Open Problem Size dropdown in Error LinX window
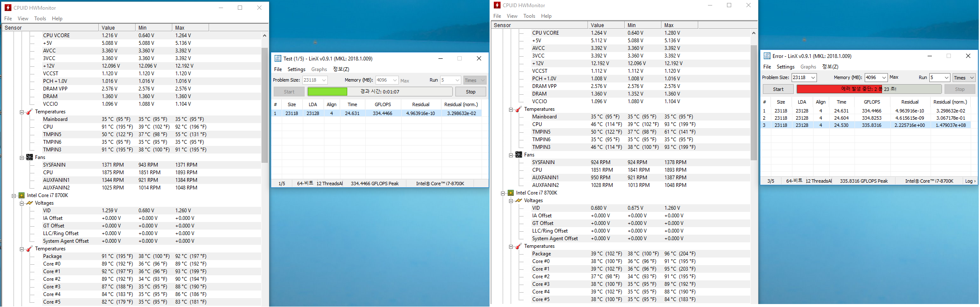The height and width of the screenshot is (307, 980). [813, 78]
